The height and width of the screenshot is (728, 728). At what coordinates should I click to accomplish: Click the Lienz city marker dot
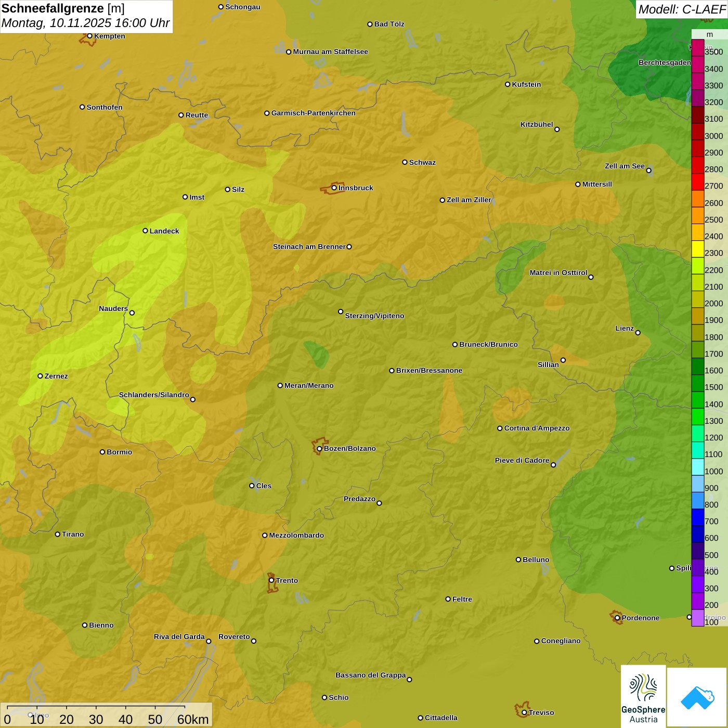638,333
